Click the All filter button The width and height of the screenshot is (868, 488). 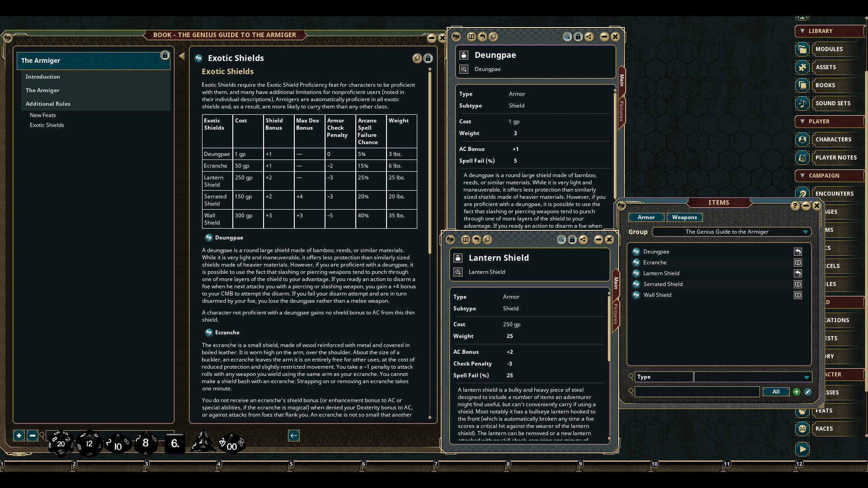[775, 391]
